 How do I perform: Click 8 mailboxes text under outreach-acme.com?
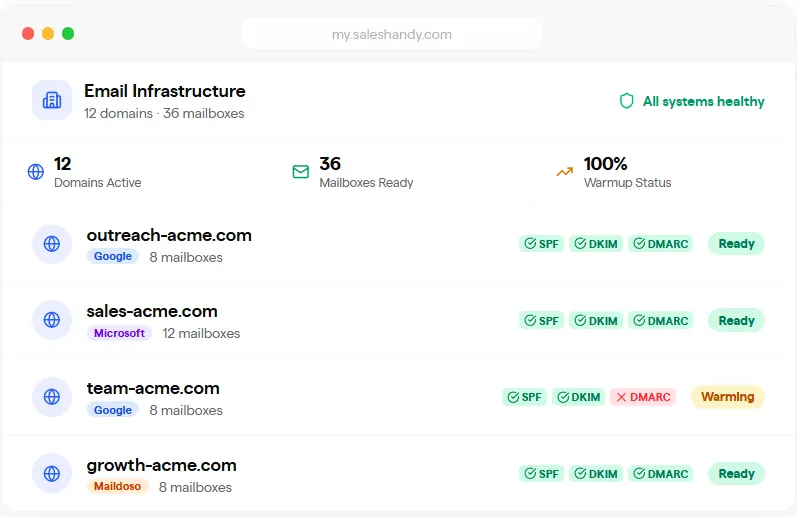[186, 257]
